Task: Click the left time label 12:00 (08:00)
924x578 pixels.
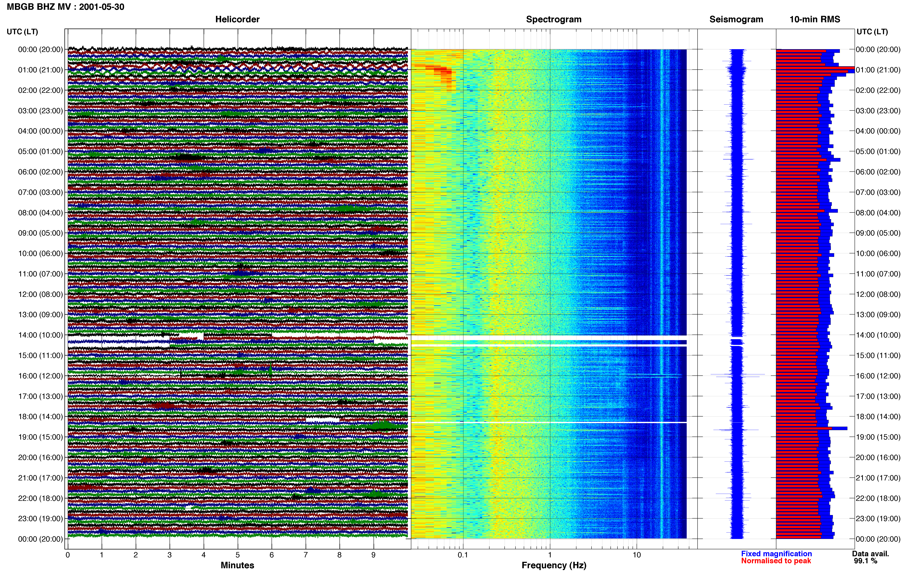Action: 41,294
